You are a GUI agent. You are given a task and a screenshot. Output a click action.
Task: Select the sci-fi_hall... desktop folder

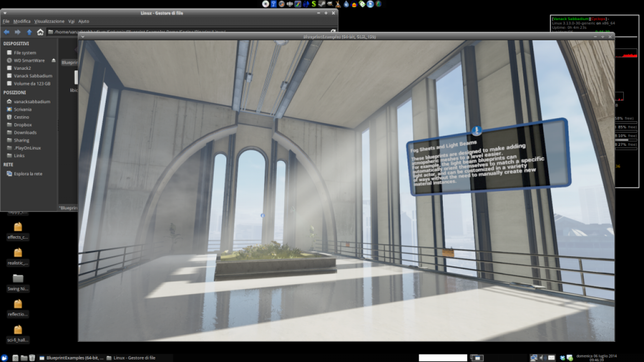[18, 334]
